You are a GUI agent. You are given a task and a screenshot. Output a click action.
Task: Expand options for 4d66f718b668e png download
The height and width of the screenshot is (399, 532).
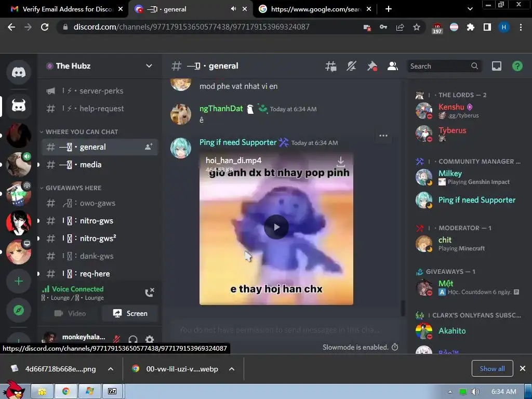pyautogui.click(x=111, y=369)
